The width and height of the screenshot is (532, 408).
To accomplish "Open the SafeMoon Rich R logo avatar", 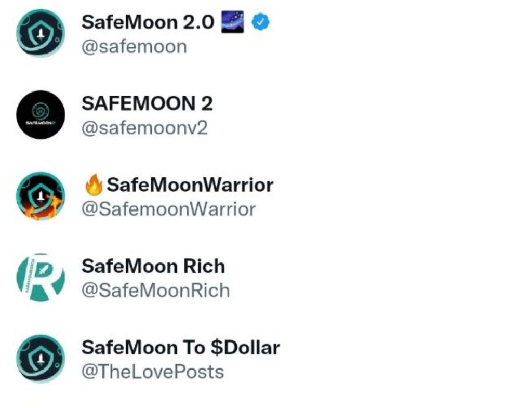I will [41, 278].
